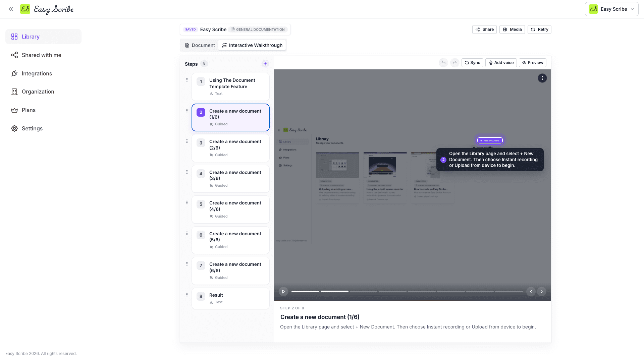Select step 7 Create a new document (6/6)

[230, 271]
